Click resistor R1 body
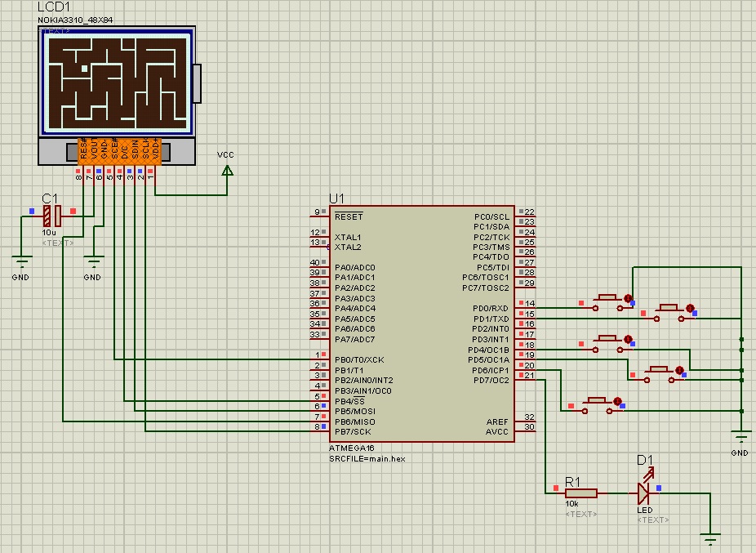The height and width of the screenshot is (553, 756). [581, 493]
